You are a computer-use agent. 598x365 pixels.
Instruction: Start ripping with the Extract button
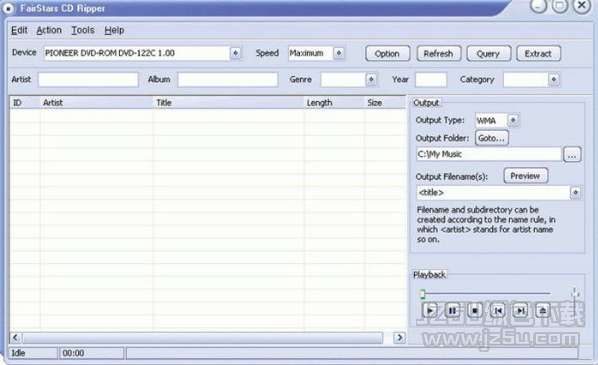[x=538, y=54]
